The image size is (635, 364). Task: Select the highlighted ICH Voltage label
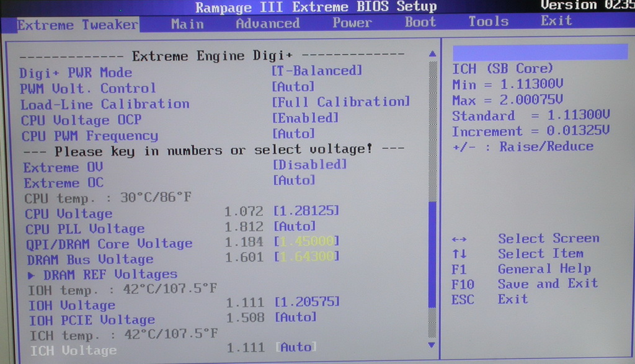click(x=74, y=350)
